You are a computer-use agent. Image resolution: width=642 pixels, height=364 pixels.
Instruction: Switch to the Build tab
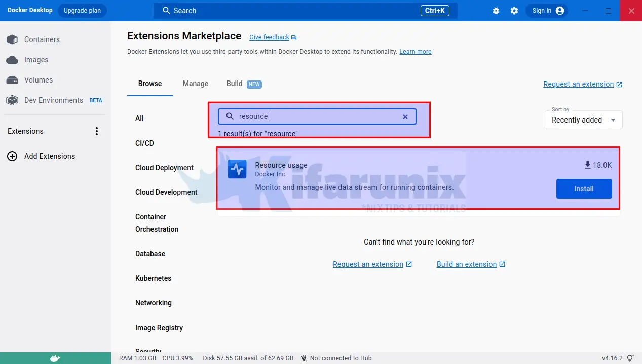coord(235,84)
